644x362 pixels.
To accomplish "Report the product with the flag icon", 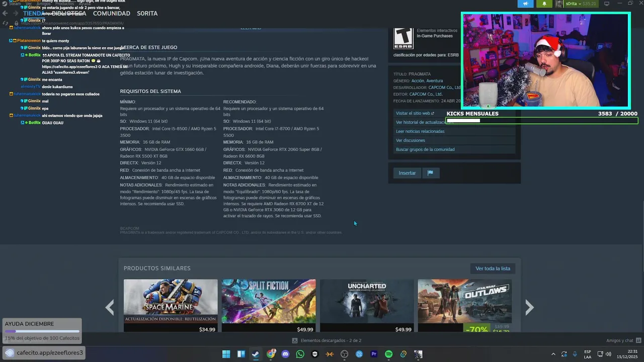I will [430, 173].
